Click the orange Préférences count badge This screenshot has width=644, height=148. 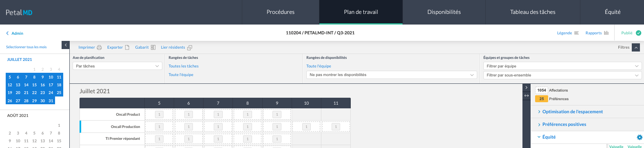(x=541, y=99)
